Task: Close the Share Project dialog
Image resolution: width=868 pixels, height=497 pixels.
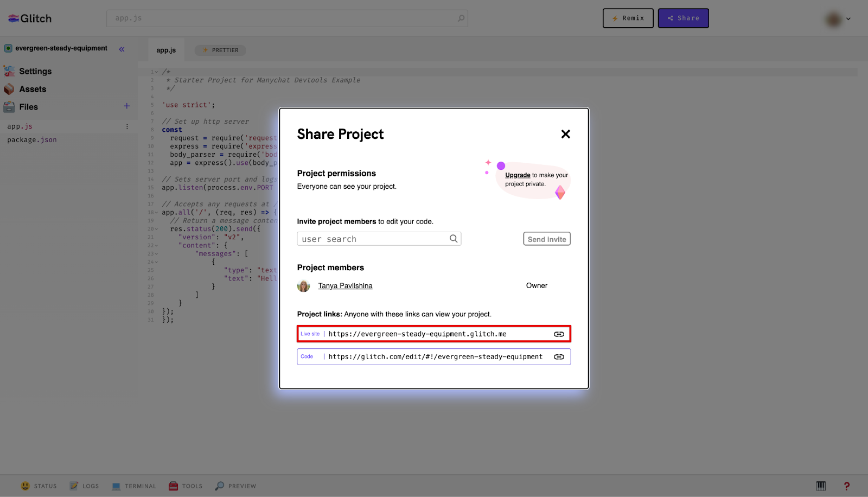Action: (565, 134)
